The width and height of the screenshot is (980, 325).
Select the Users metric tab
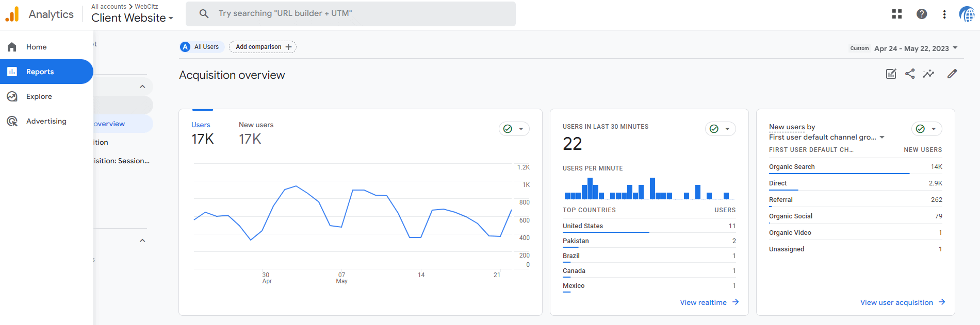coord(202,133)
